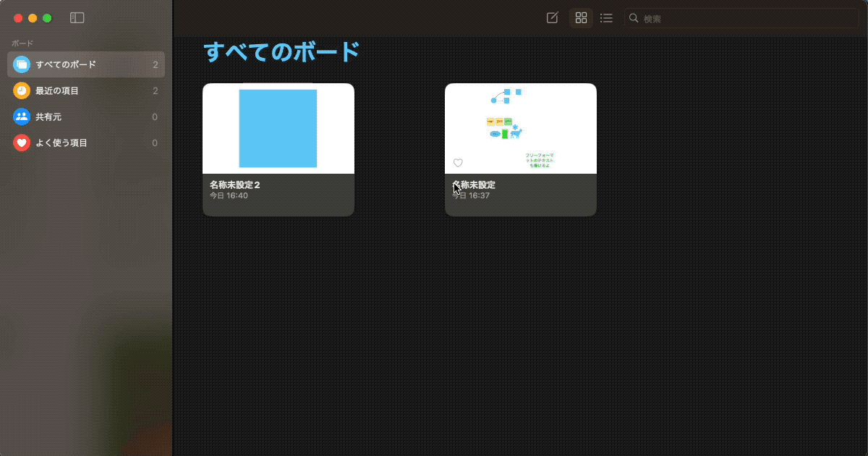Open the diagram board thumbnail

click(x=520, y=128)
